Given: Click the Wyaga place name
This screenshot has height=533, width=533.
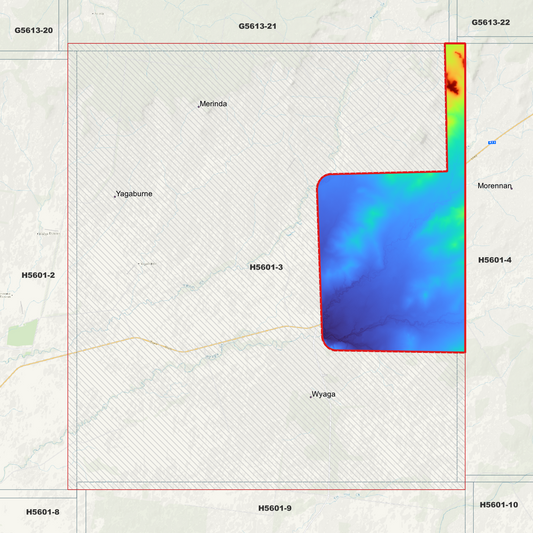Looking at the screenshot, I should pyautogui.click(x=323, y=394).
